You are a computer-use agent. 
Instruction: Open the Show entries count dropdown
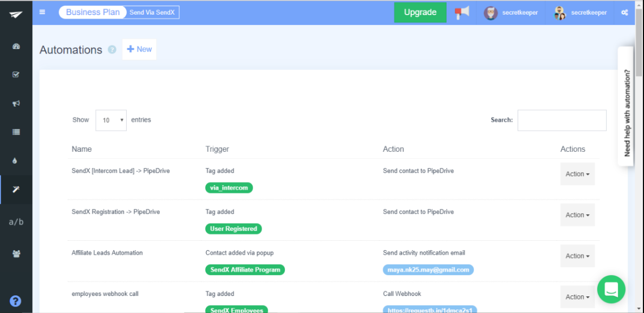point(111,120)
